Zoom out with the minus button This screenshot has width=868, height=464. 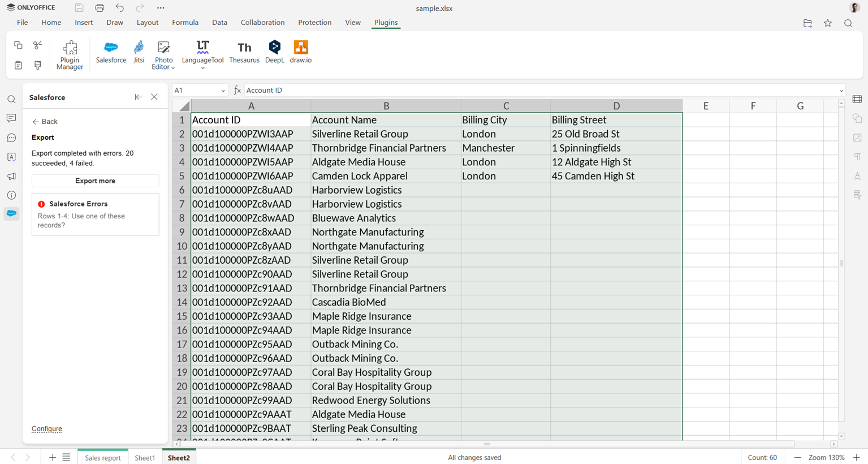(797, 457)
